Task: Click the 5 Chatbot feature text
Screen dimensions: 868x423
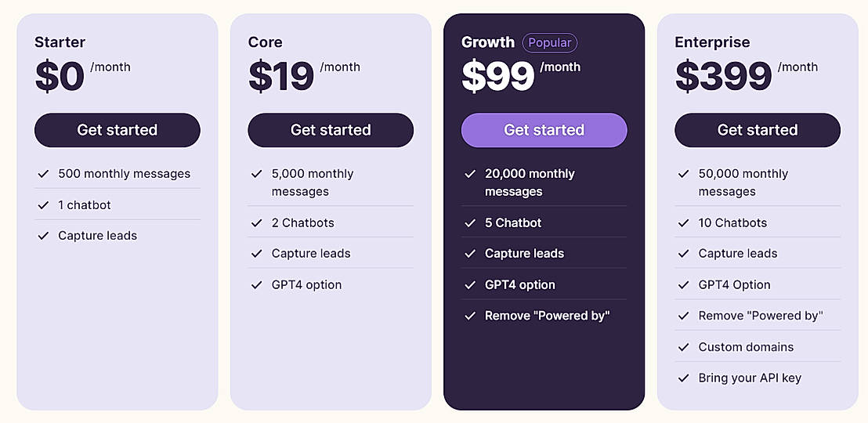Action: (513, 223)
